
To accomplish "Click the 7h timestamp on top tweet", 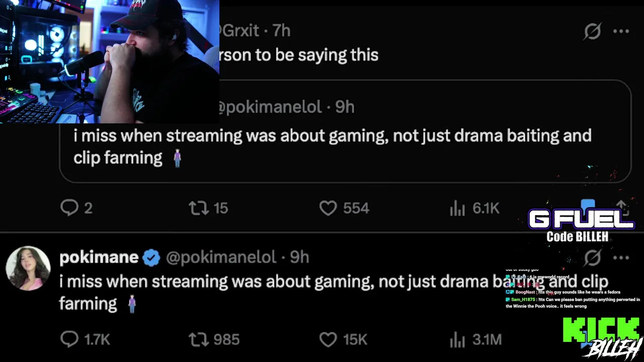I will click(x=281, y=31).
